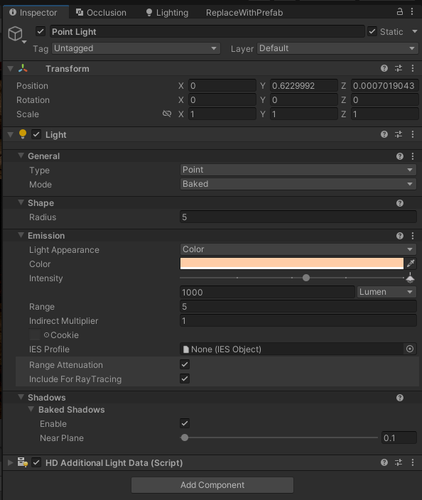Viewport: 422px width, 500px height.
Task: Open Shape section help
Action: coord(400,203)
